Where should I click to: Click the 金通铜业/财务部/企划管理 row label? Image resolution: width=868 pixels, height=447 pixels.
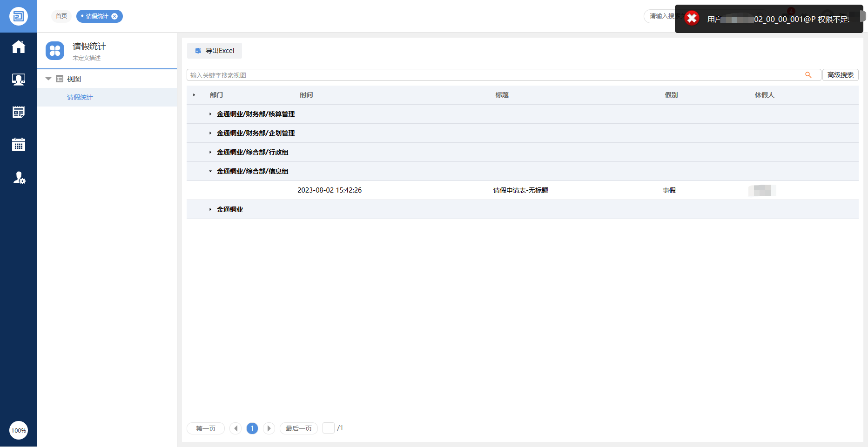(x=256, y=133)
